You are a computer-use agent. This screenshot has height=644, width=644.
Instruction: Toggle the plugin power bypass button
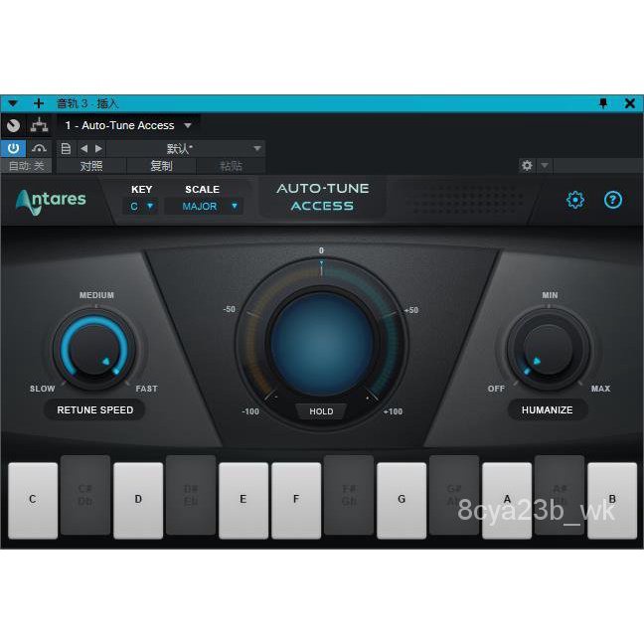pos(13,148)
